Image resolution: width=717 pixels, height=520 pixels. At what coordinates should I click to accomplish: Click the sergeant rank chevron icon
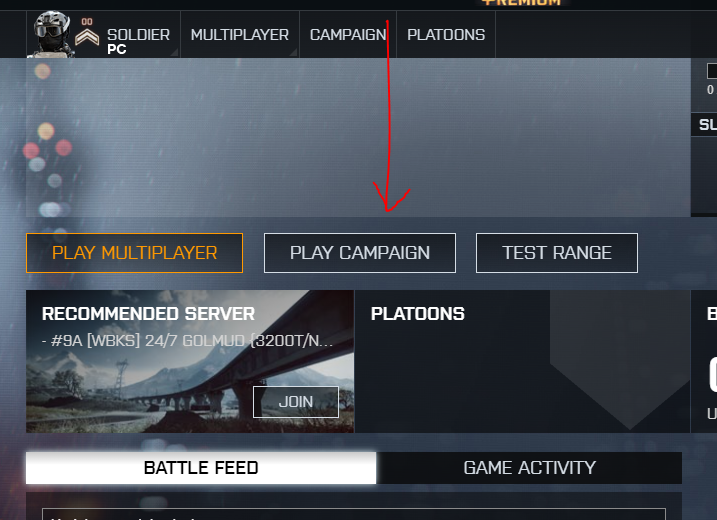[x=87, y=37]
